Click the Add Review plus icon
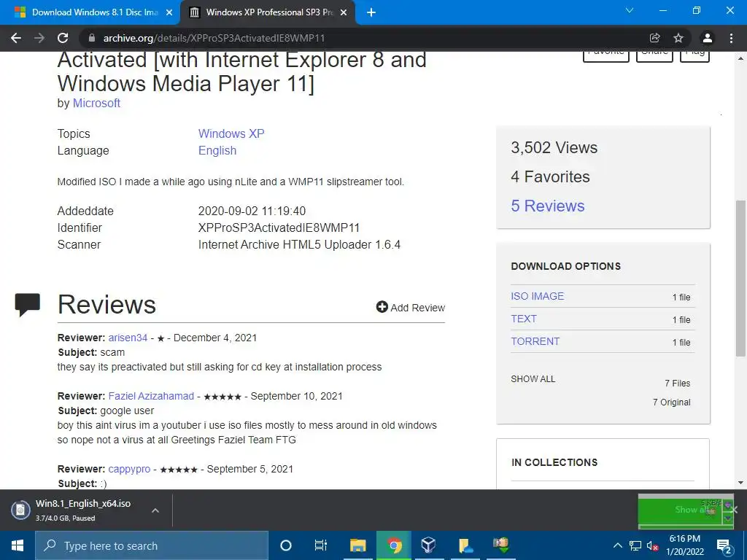 coord(382,307)
